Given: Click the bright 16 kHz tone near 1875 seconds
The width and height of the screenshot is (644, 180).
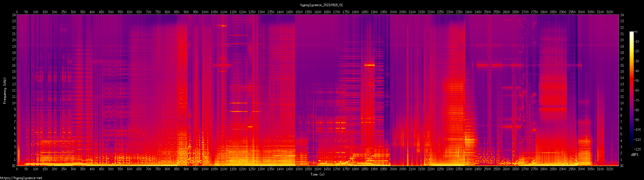Looking at the screenshot, I should pos(369,65).
